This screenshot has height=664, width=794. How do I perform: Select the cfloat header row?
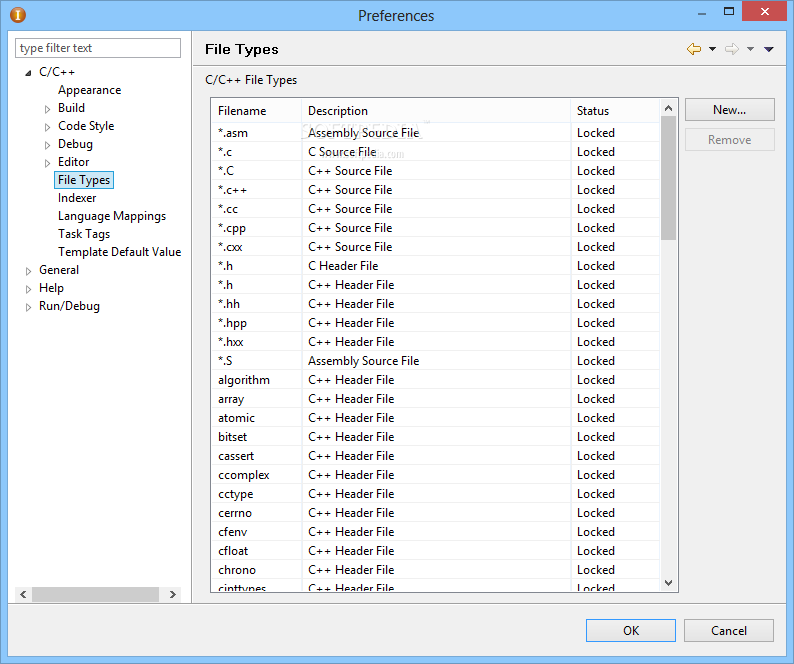[x=435, y=551]
